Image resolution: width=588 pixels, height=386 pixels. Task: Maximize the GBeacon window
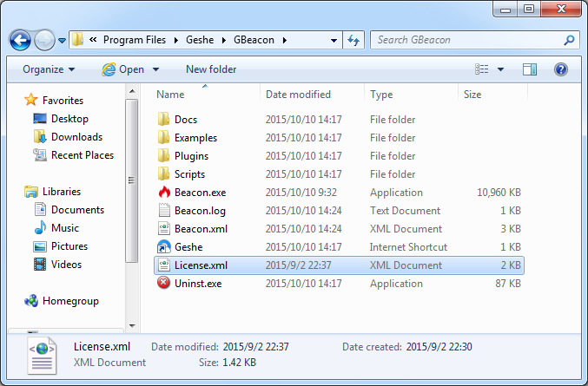pos(529,9)
